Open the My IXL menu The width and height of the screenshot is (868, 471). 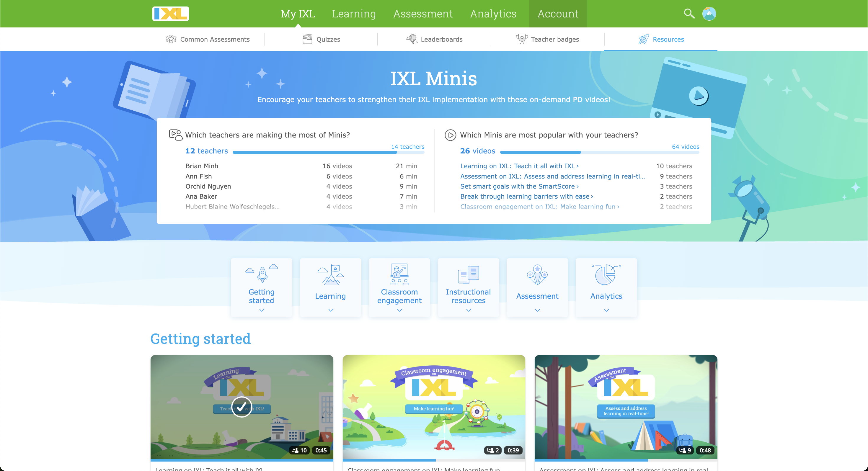coord(298,14)
